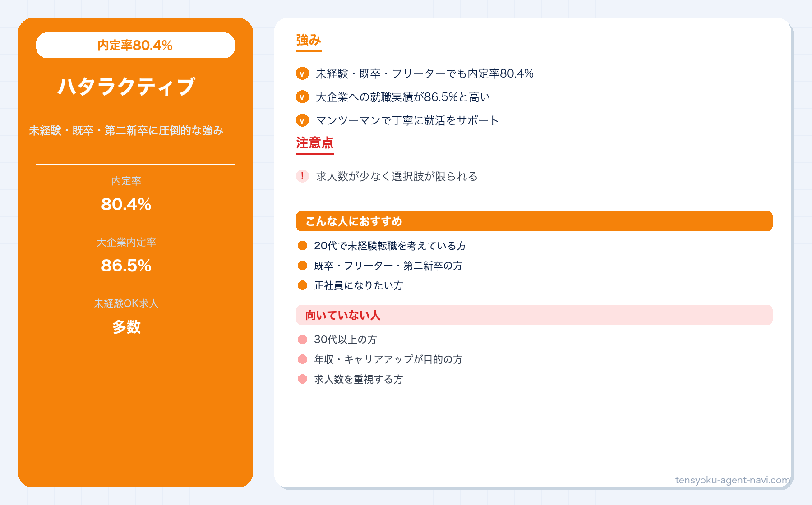Click the text 既卒・フリーター・第二新卒の方

coord(388,266)
